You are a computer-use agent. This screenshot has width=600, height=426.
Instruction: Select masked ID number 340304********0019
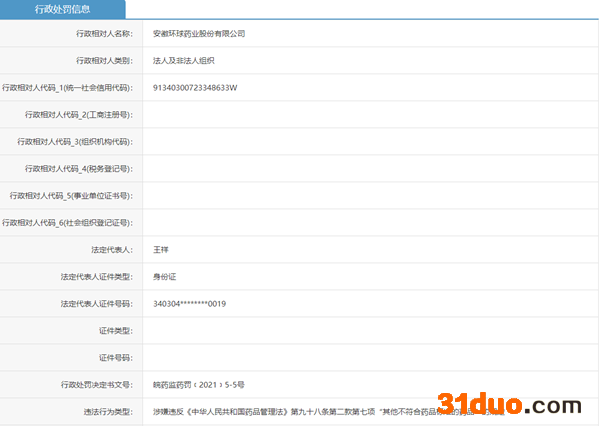click(189, 303)
